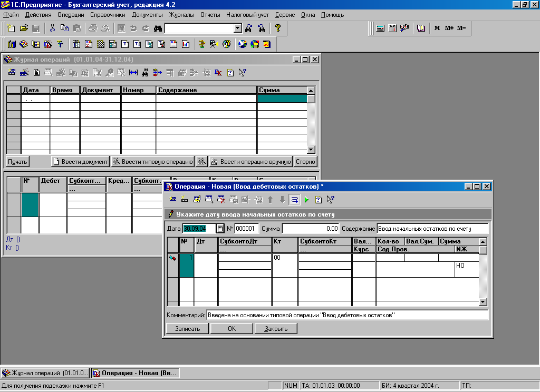Expand the search combo box dropdown arrow
Viewport: 540px width, 392px height.
238,28
